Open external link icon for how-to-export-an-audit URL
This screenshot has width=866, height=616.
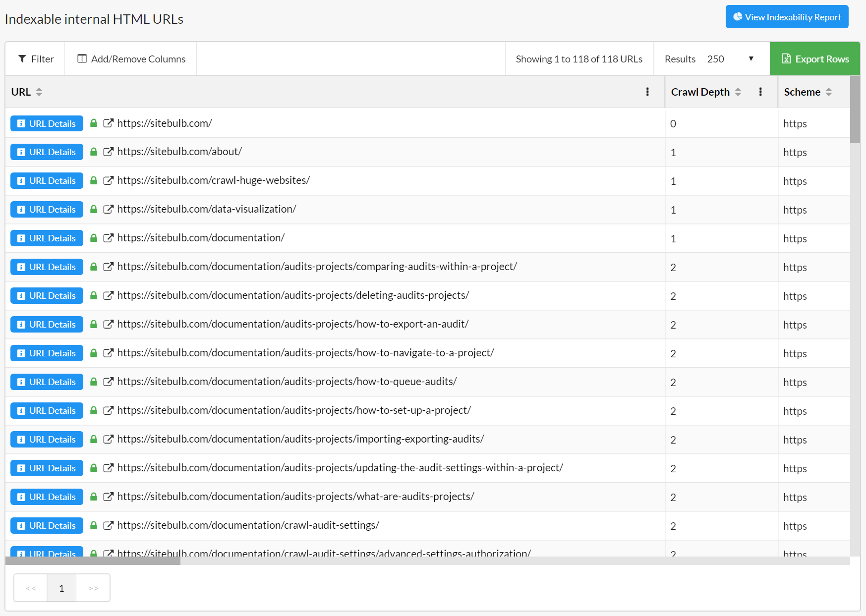[108, 324]
